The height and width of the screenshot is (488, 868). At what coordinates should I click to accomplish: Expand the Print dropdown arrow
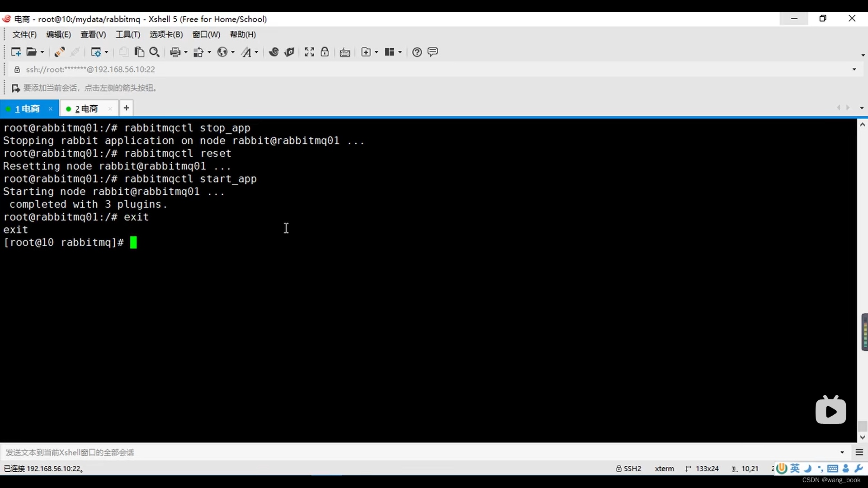click(186, 52)
